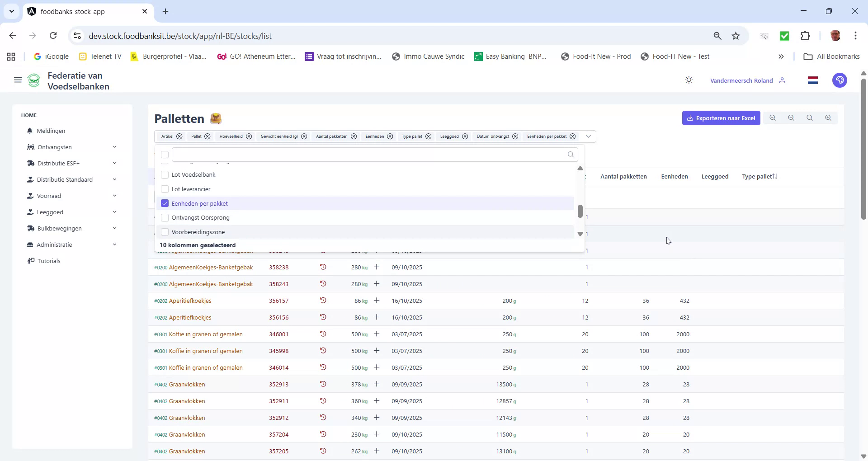Open the Meldingen notifications bell
Viewport: 868px width, 461px height.
click(29, 131)
